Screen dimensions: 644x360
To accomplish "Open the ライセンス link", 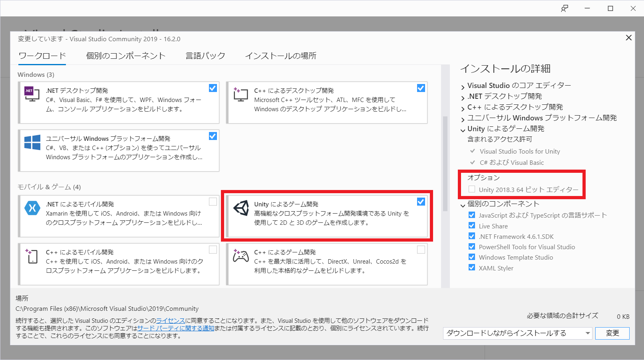I will 171,320.
